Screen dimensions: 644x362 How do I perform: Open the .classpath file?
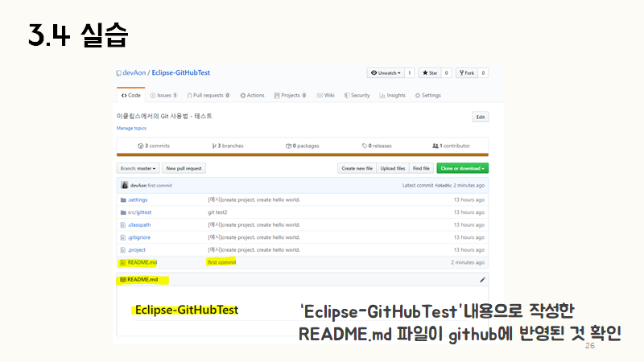pos(138,225)
